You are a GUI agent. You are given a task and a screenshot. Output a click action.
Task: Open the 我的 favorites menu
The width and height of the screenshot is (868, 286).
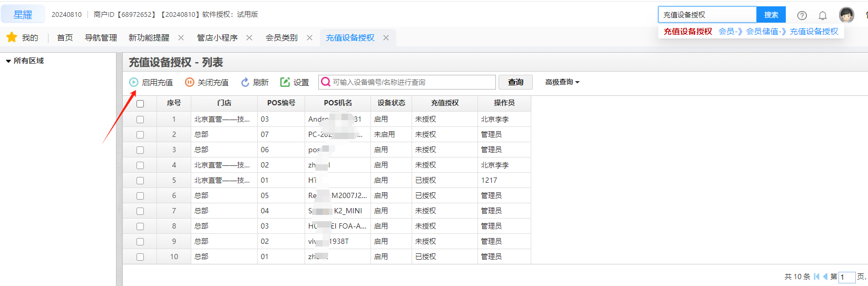pos(30,37)
